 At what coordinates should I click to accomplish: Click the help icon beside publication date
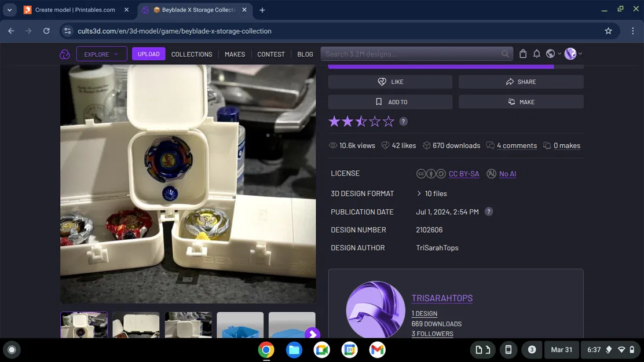coord(488,211)
